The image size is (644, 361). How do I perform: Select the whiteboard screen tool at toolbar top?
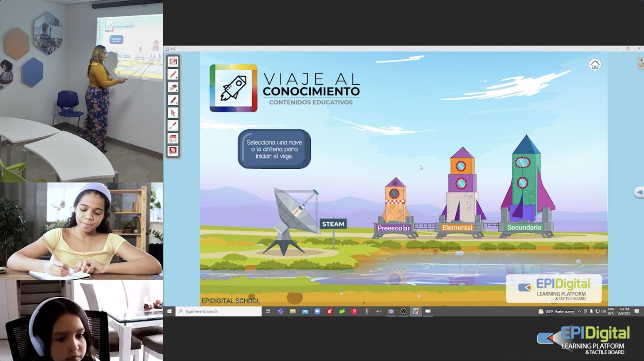173,61
